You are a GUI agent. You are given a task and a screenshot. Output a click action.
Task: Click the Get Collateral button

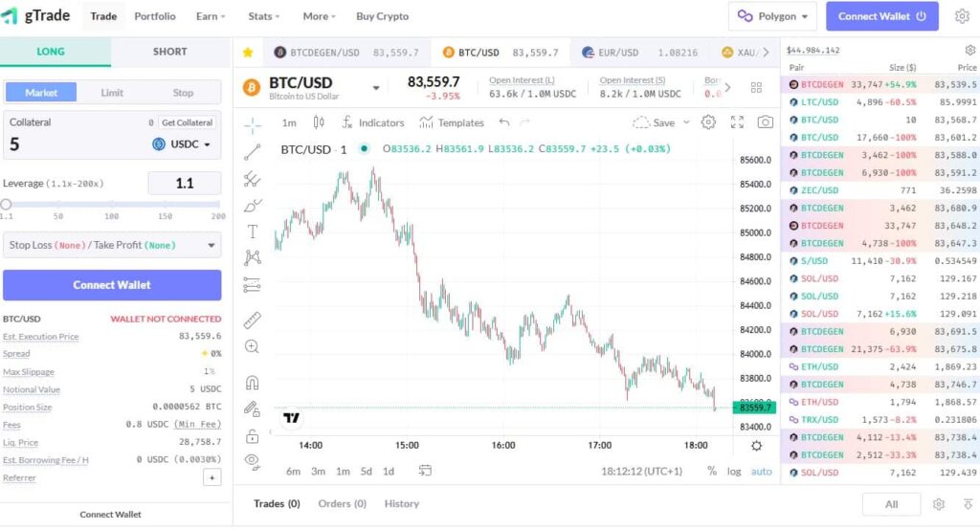pyautogui.click(x=187, y=122)
